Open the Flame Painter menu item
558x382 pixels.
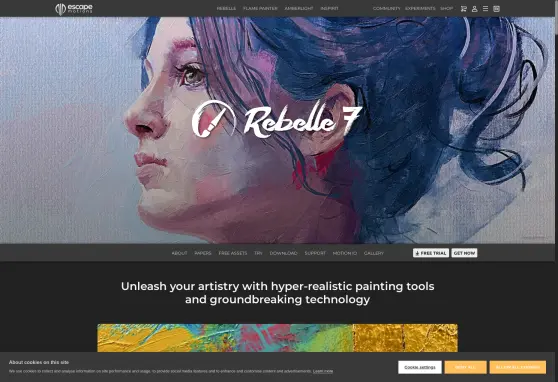tap(260, 9)
